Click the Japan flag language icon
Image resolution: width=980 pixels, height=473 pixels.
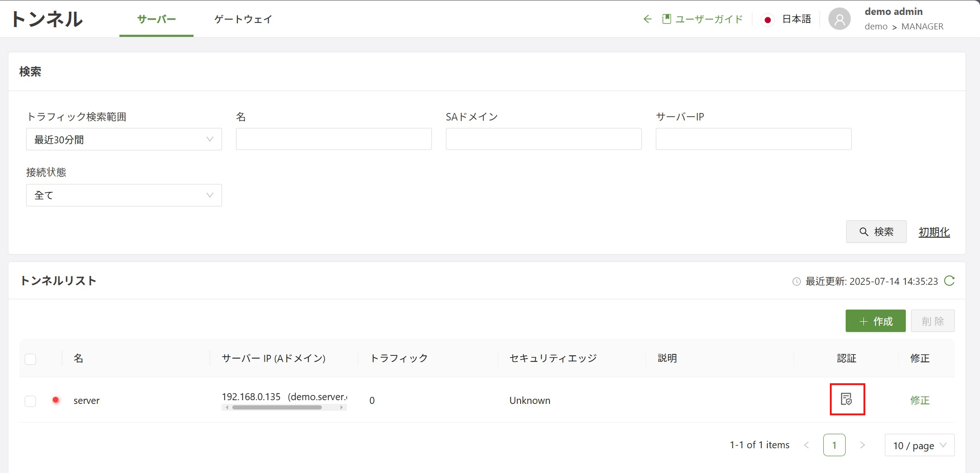tap(767, 20)
